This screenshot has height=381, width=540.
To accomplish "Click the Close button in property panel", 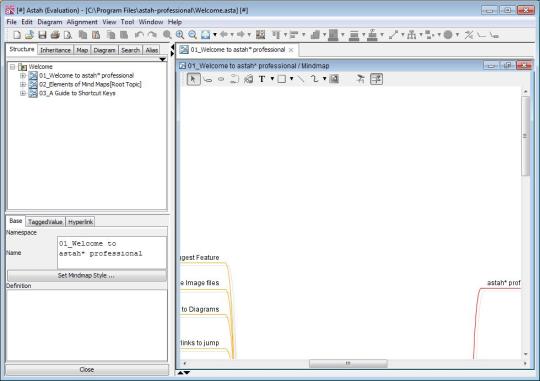I will pos(87,369).
